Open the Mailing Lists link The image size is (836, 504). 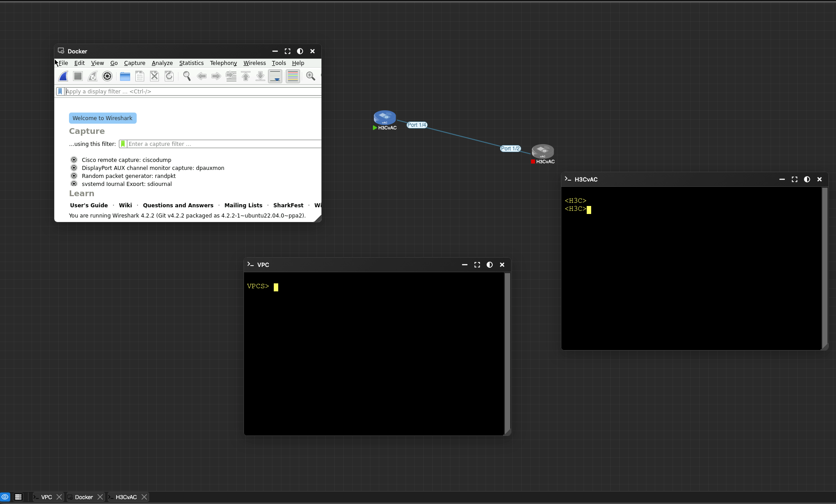coord(243,205)
